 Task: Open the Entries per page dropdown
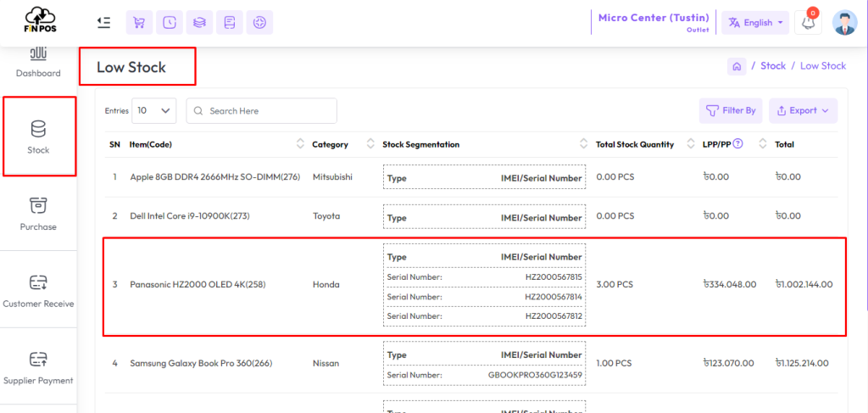click(x=154, y=111)
